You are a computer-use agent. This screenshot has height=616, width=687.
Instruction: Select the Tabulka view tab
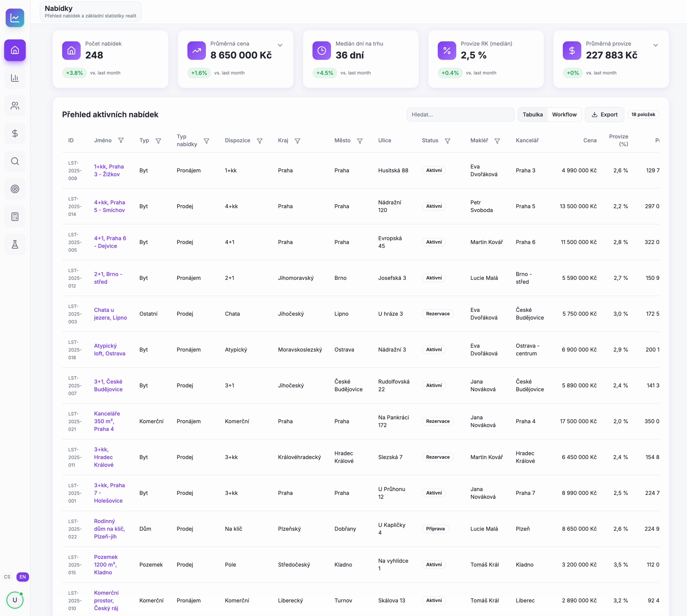click(x=533, y=114)
